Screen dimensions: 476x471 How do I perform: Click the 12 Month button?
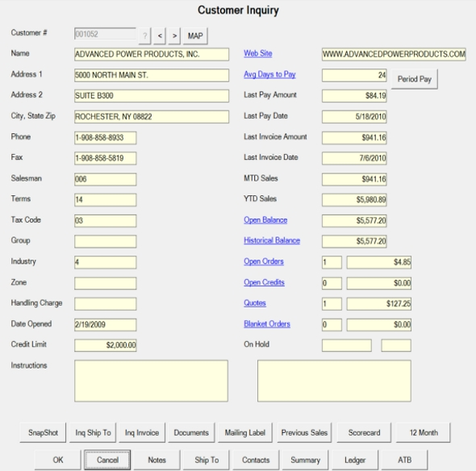[x=424, y=433]
